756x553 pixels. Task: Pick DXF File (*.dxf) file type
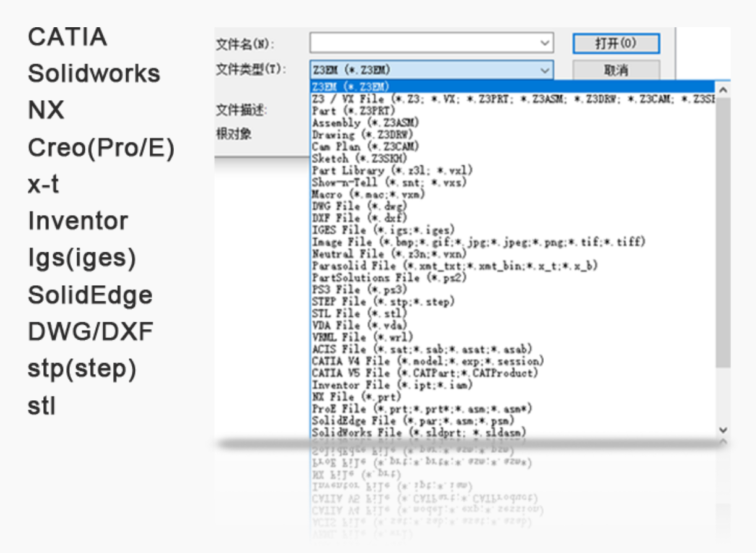(x=359, y=218)
